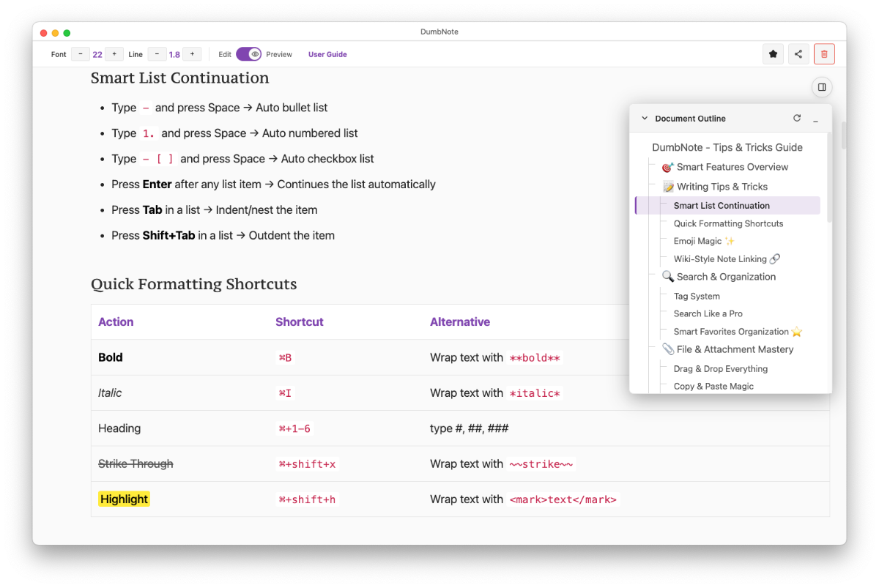Open the share note icon

[798, 54]
